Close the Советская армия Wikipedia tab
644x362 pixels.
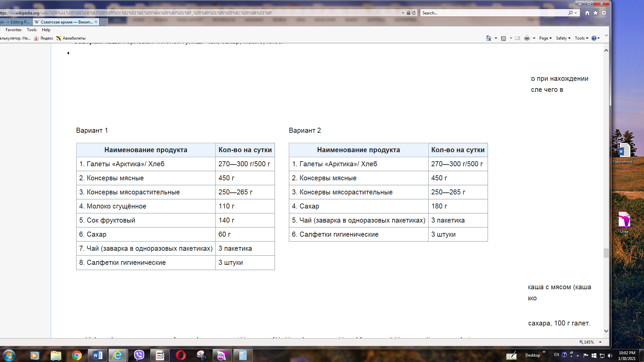pos(96,22)
